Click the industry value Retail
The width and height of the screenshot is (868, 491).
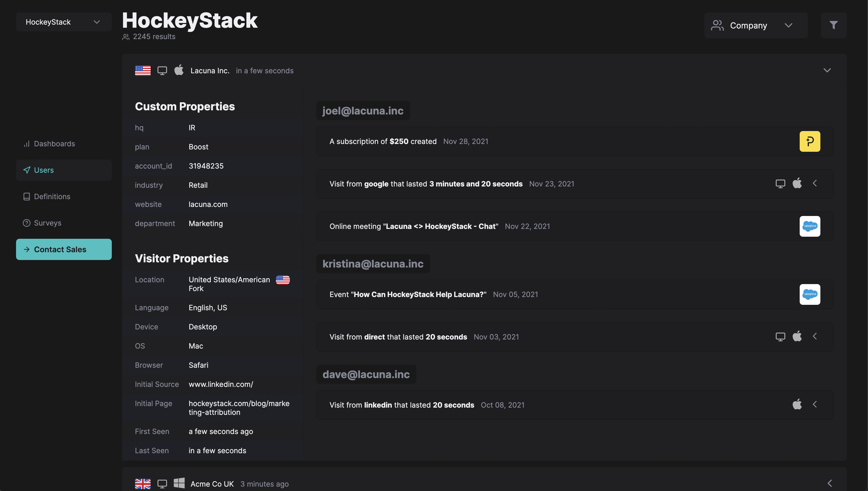pyautogui.click(x=198, y=185)
